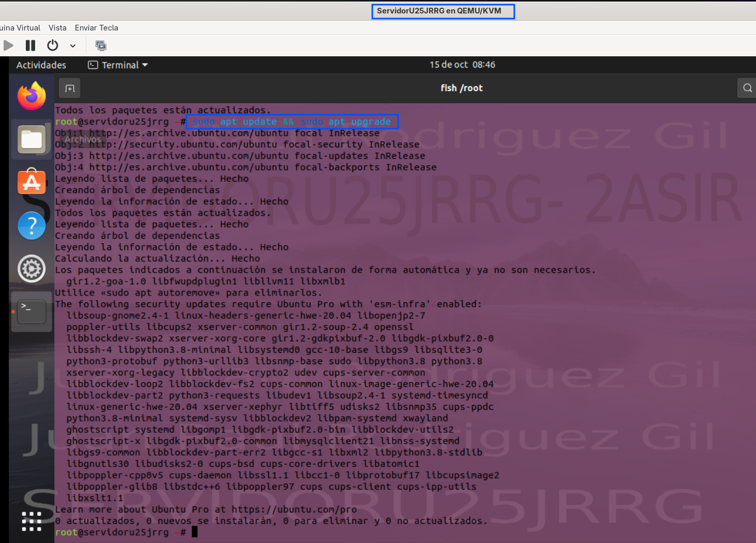Open Settings gear in the dock
Screen dimensions: 756x543
[x=31, y=269]
